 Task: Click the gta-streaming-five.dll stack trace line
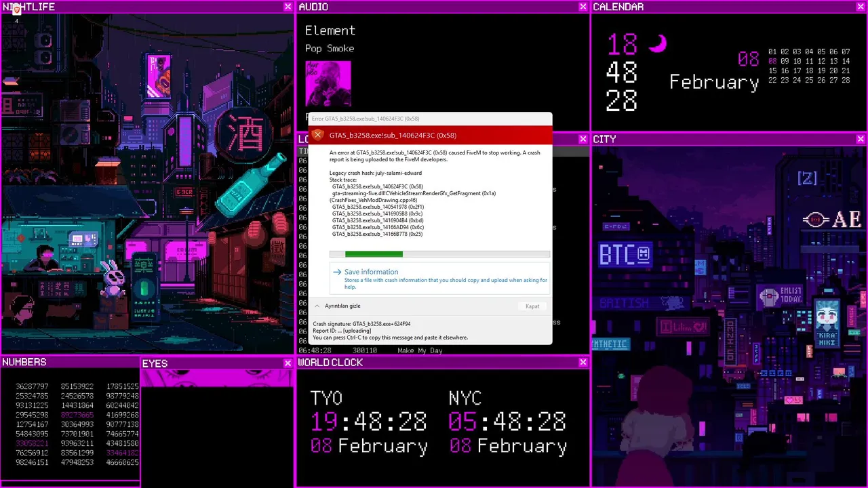[x=414, y=193]
